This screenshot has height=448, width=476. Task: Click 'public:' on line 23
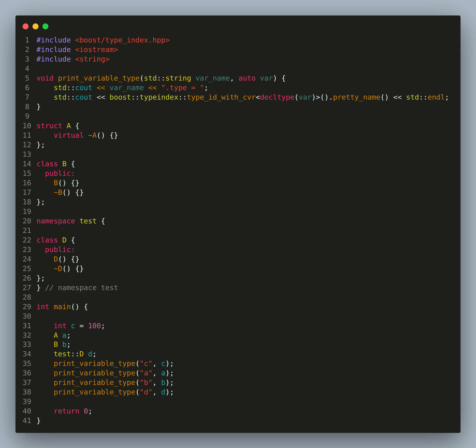point(60,250)
